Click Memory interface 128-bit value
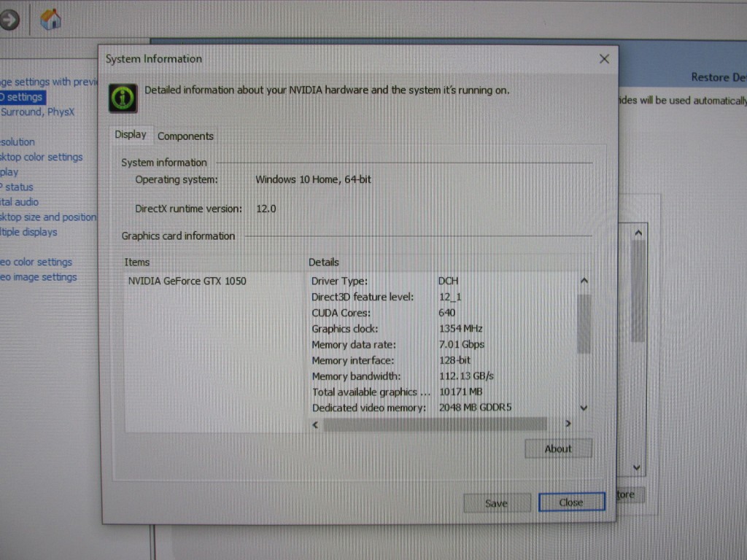 click(454, 360)
